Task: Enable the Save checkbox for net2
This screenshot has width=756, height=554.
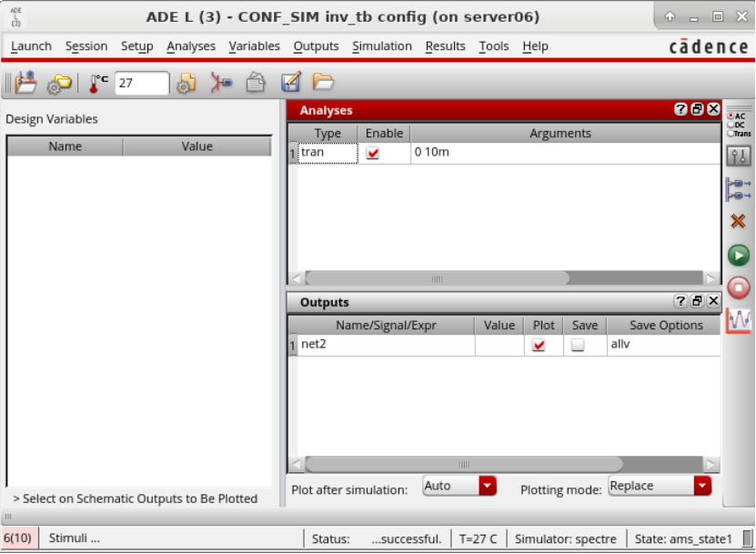Action: [x=577, y=346]
